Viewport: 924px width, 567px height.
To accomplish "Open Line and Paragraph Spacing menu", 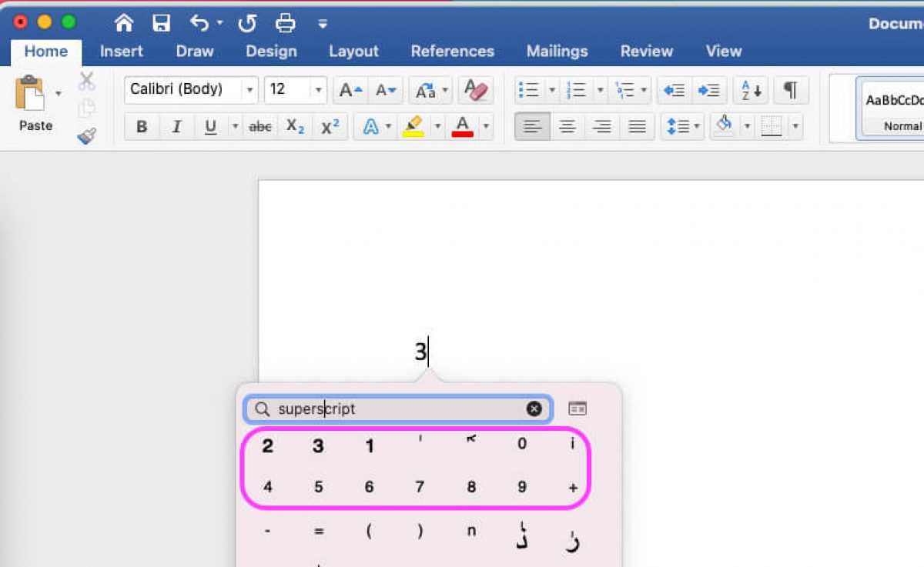I will (682, 127).
